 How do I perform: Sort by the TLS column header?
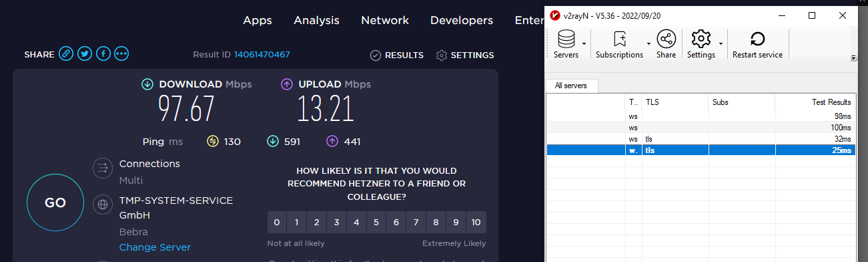tap(675, 102)
